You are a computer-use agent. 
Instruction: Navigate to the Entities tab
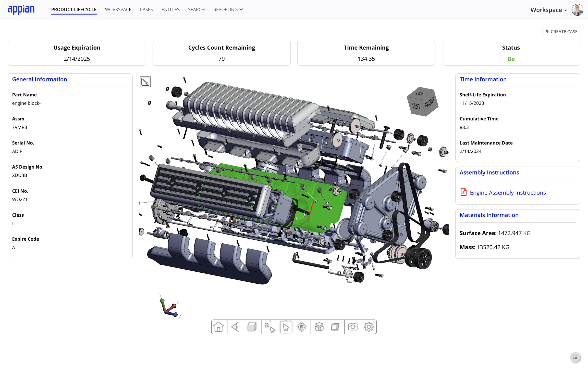171,10
